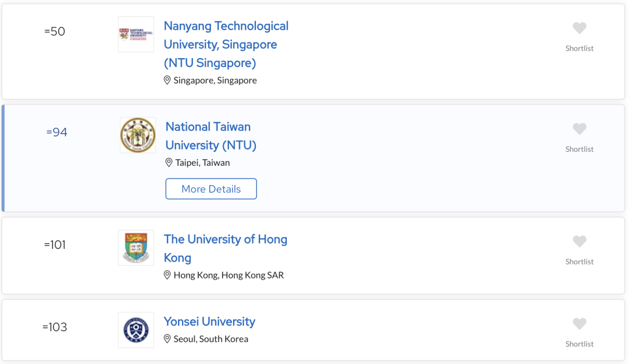The width and height of the screenshot is (628, 364).
Task: Click Shortlist label under Nanyang heart
Action: tap(579, 48)
